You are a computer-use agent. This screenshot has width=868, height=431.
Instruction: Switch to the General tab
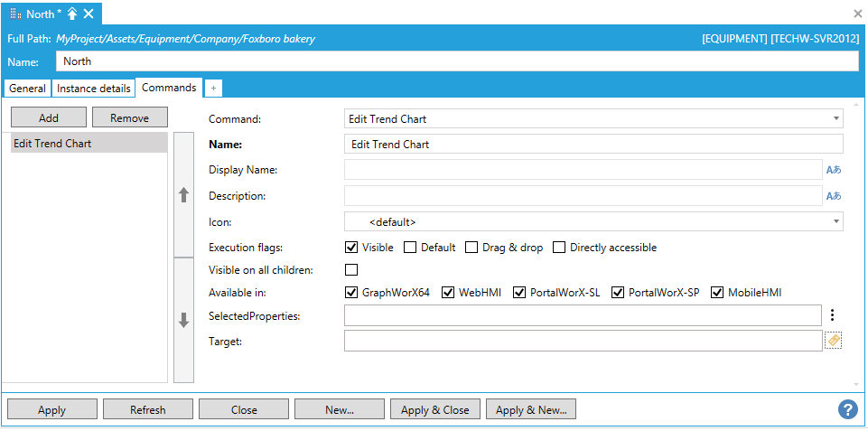(x=27, y=89)
